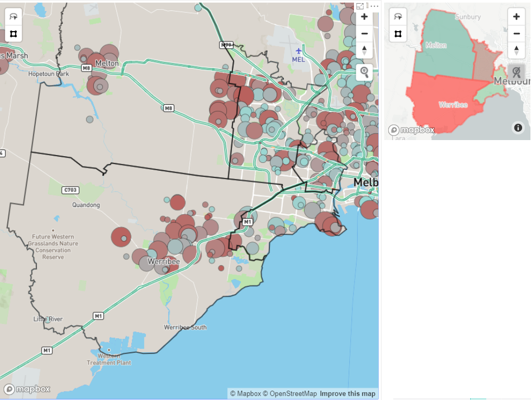Screen dimensions: 532x400
Task: Zoom in using the plus button
Action: (x=364, y=17)
